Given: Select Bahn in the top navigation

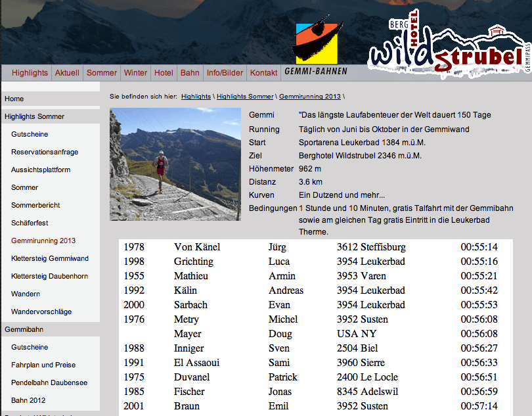Looking at the screenshot, I should coord(190,73).
